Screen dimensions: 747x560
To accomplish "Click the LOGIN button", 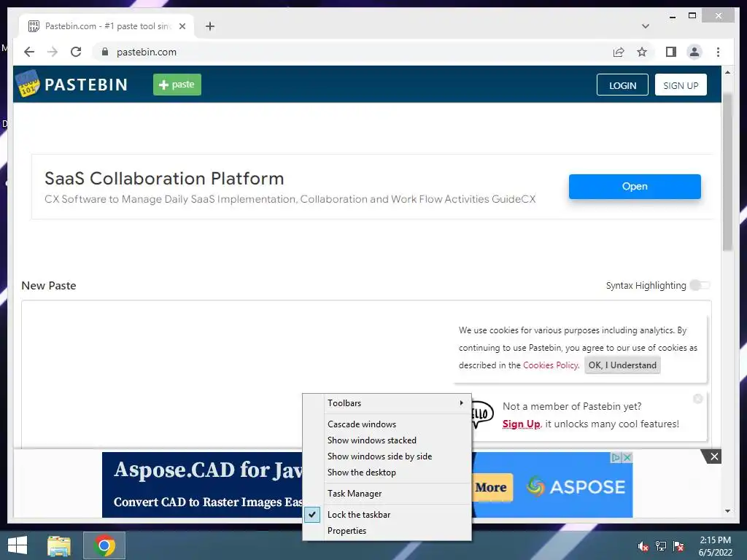I will [x=622, y=85].
